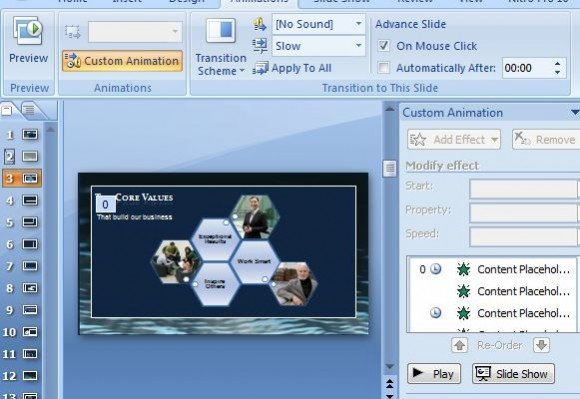Select the team meeting photo hexagon
Image resolution: width=580 pixels, height=399 pixels.
click(x=175, y=261)
